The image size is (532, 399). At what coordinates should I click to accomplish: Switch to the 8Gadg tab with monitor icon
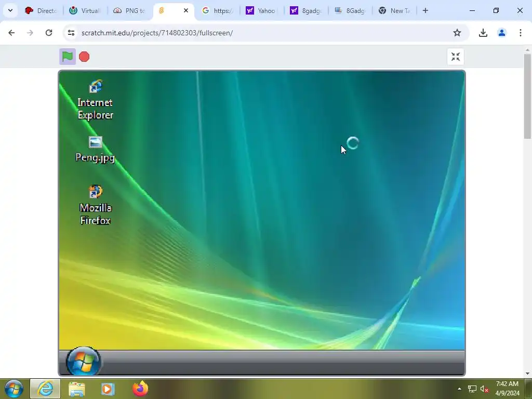[350, 10]
